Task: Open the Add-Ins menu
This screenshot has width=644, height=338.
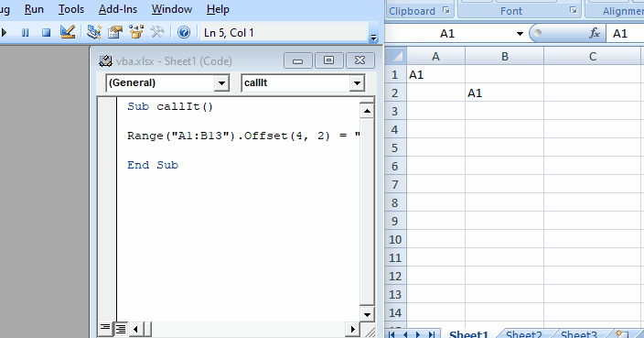Action: tap(118, 9)
